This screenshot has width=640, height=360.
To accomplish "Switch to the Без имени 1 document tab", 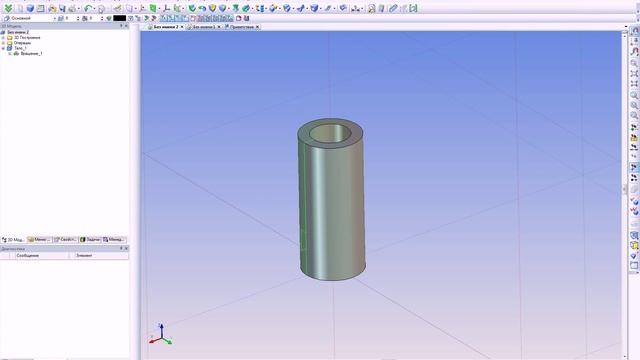I will coord(203,27).
